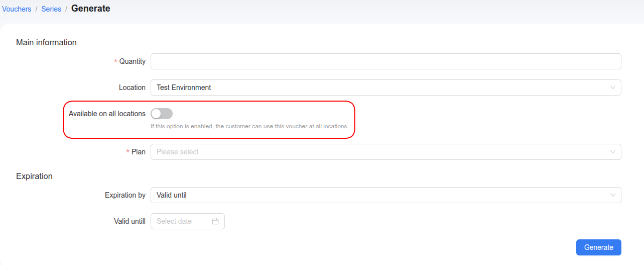Open the Plan dropdown 'Please select'
This screenshot has width=644, height=265.
click(385, 152)
